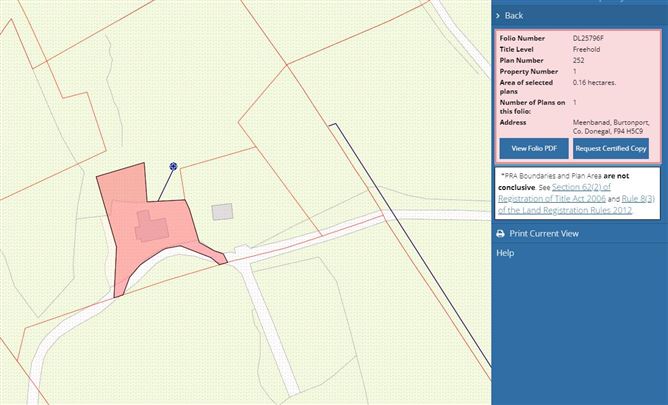Open the View Folio PDF button
668x405 pixels.
click(534, 148)
